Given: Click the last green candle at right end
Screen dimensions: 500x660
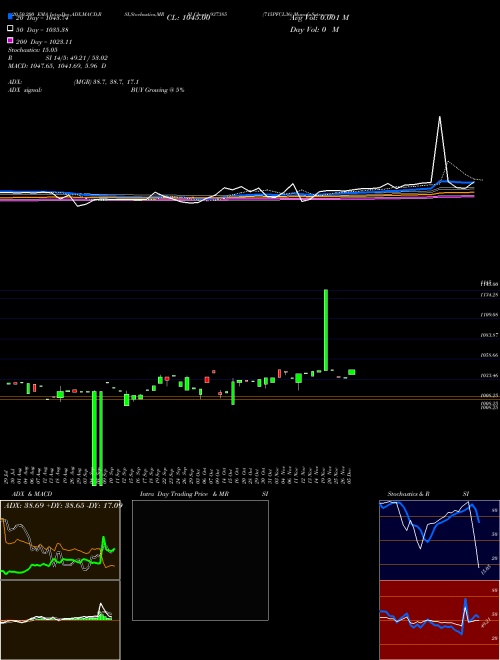Looking at the screenshot, I should (x=351, y=372).
